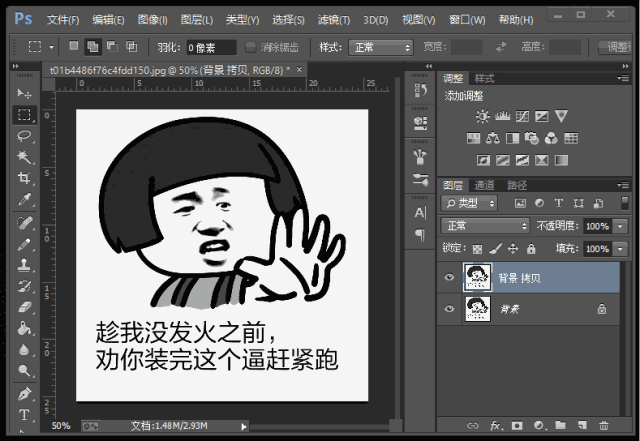Select the History Brush tool
Viewport: 640px width, 441px height.
click(24, 286)
